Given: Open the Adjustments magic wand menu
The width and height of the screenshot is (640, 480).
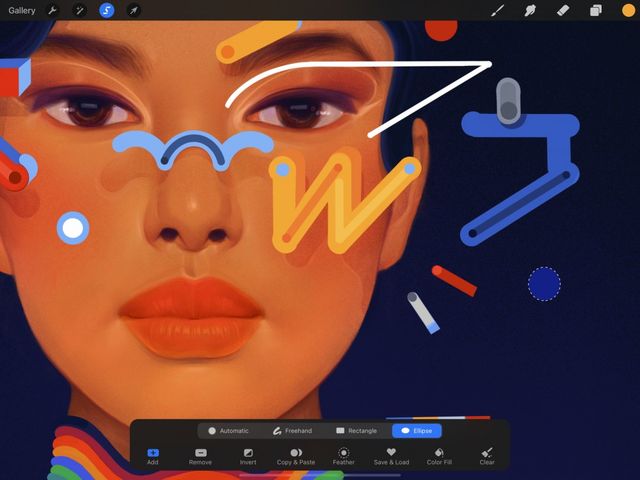Looking at the screenshot, I should 79,11.
